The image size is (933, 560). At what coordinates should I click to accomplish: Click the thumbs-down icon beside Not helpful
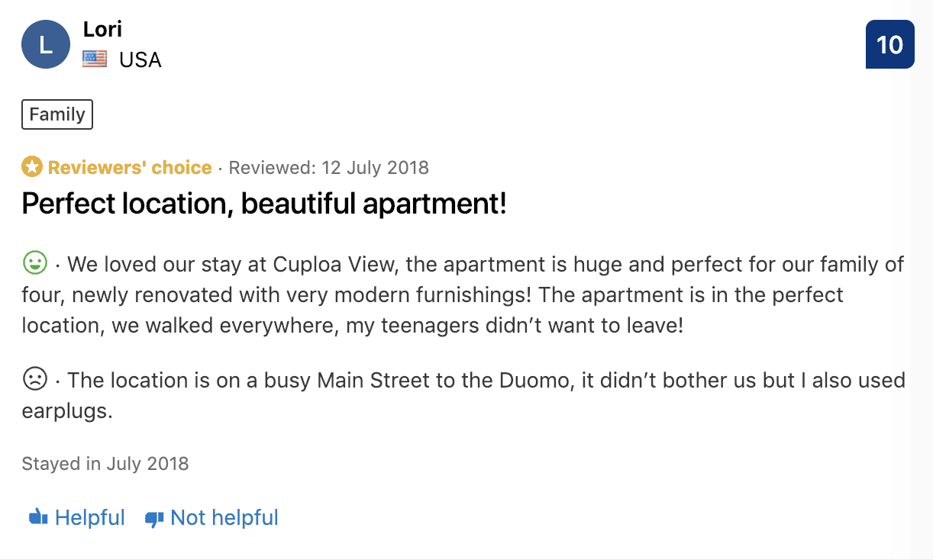click(154, 519)
